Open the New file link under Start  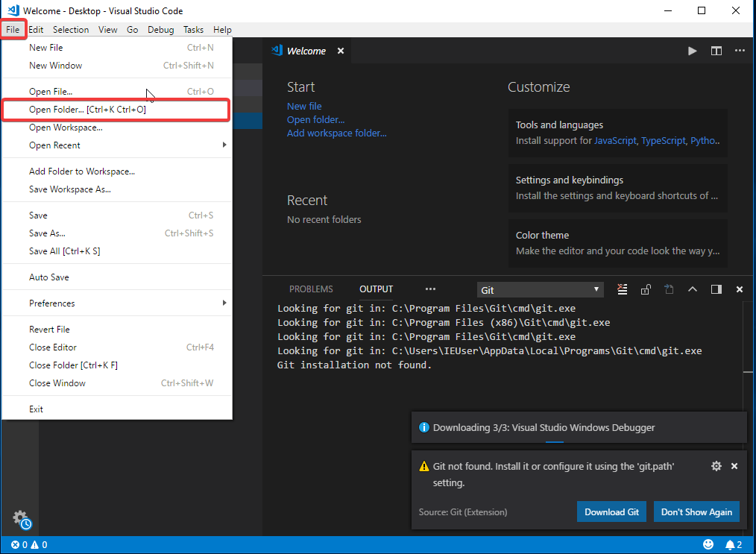point(304,106)
